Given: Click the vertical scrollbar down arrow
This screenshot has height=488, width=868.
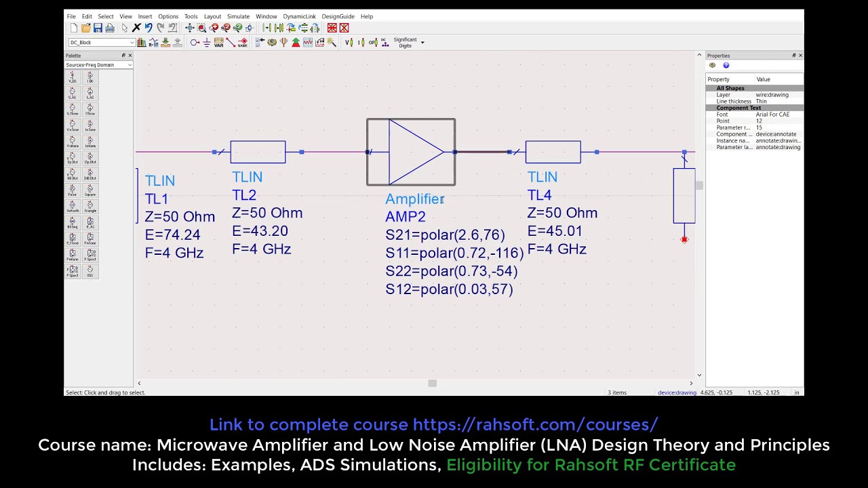Looking at the screenshot, I should pyautogui.click(x=699, y=375).
